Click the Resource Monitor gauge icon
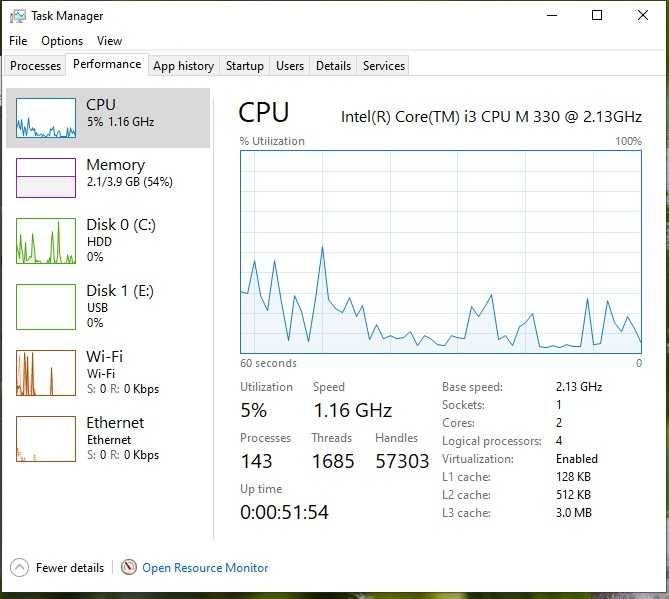The image size is (669, 599). [x=128, y=567]
